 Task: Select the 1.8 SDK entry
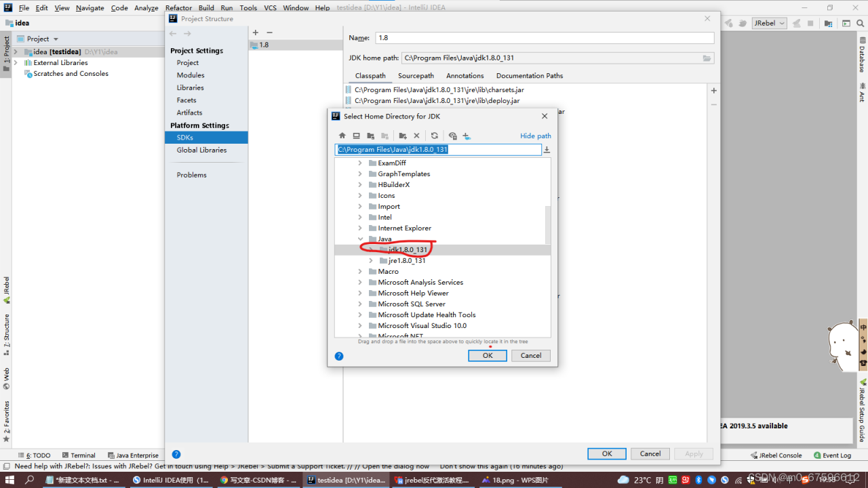[296, 45]
